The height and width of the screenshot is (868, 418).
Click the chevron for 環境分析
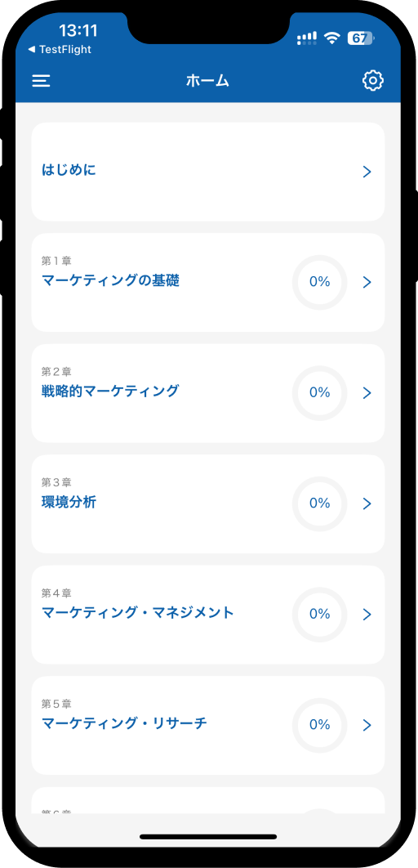click(367, 503)
